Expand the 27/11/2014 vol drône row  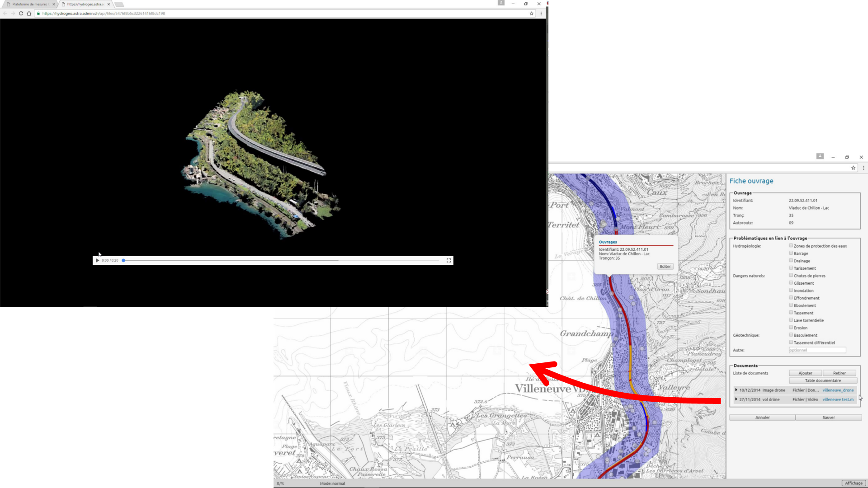(x=736, y=399)
